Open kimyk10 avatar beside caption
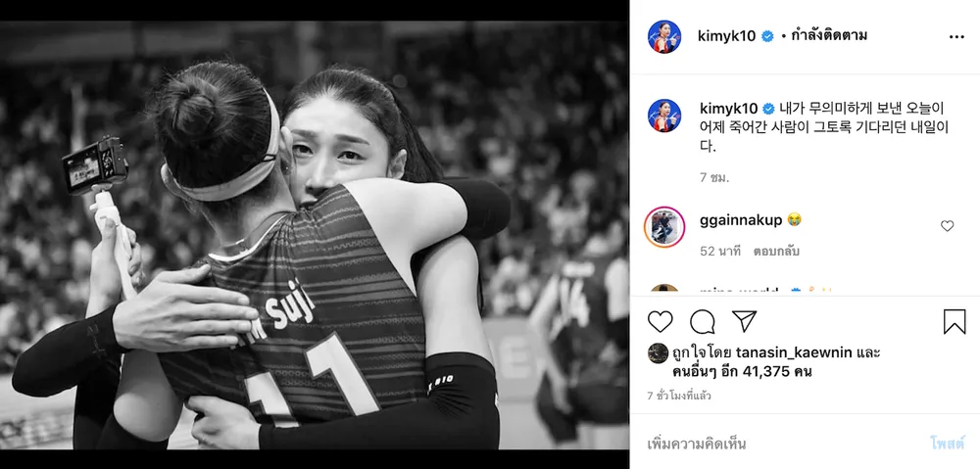This screenshot has width=980, height=469. pyautogui.click(x=664, y=116)
